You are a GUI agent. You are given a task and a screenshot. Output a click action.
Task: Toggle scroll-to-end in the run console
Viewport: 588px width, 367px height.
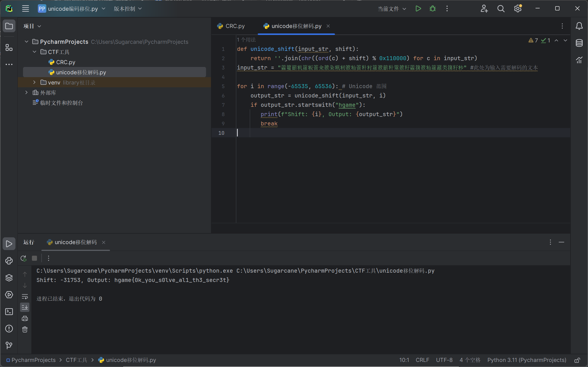pyautogui.click(x=25, y=307)
